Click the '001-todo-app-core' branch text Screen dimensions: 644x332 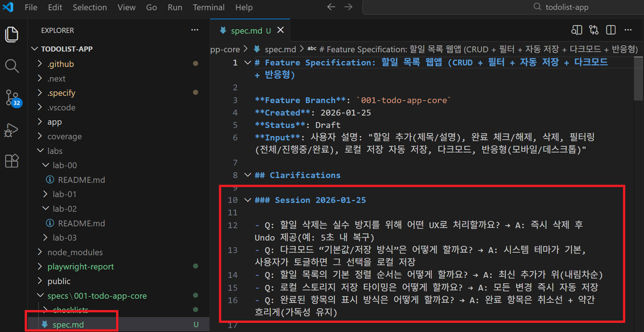[x=404, y=100]
